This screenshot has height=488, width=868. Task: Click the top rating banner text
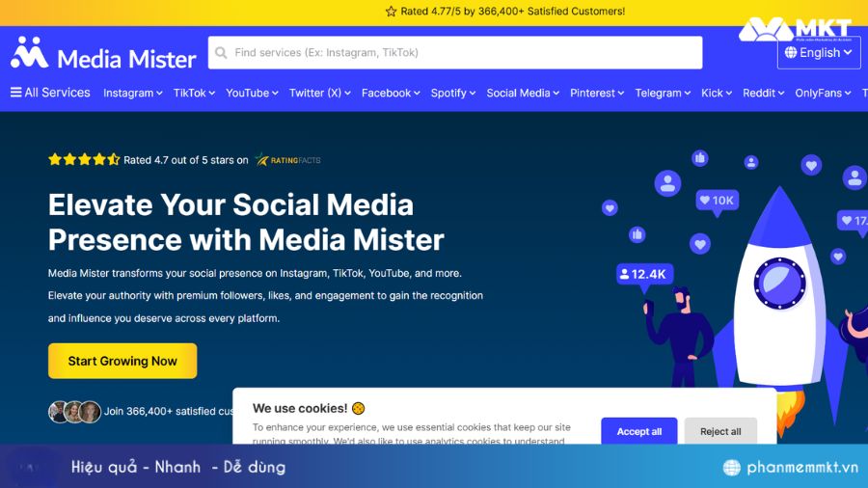pyautogui.click(x=513, y=11)
